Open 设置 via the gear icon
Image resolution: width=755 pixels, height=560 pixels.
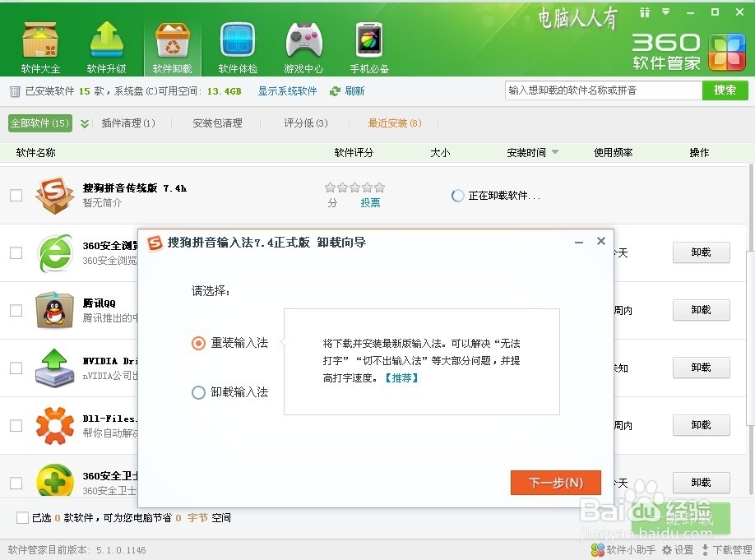pyautogui.click(x=677, y=549)
